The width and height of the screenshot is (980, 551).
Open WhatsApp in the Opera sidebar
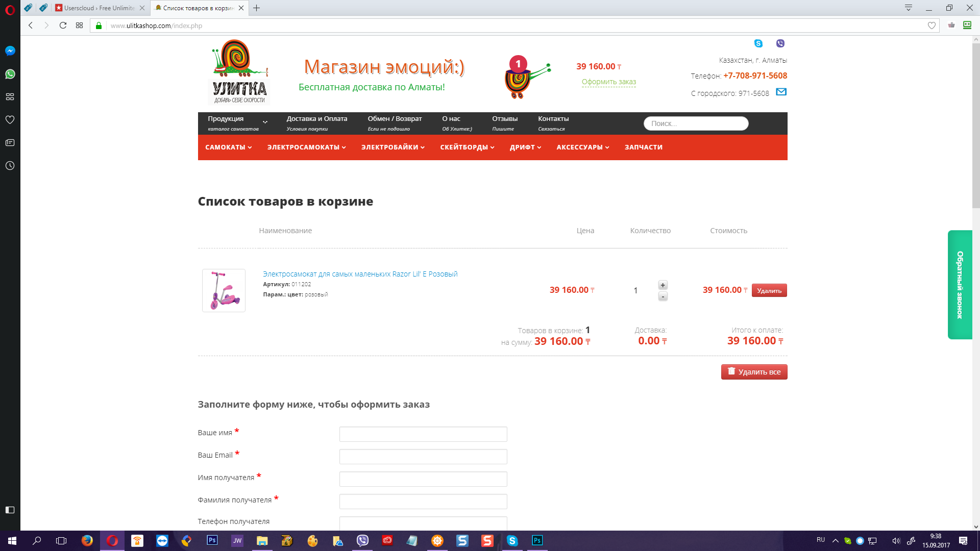click(x=10, y=74)
